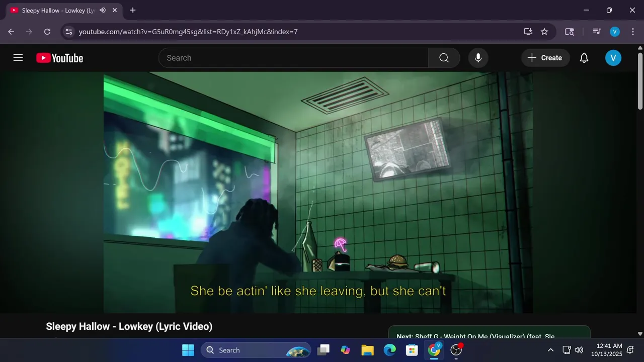
Task: Mute the tab using speaker icon on tab
Action: click(103, 10)
